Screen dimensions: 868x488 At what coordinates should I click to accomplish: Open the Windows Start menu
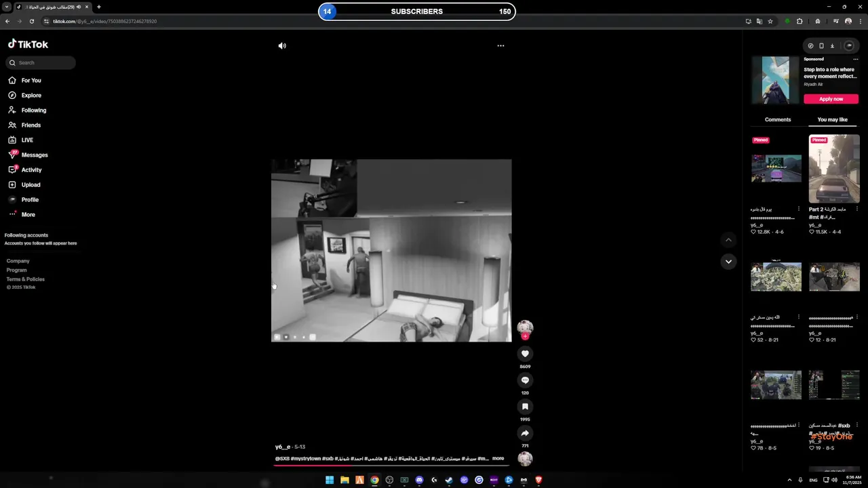(330, 480)
